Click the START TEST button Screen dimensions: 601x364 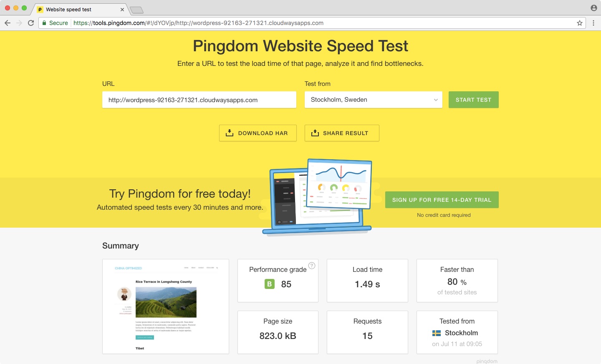[474, 100]
